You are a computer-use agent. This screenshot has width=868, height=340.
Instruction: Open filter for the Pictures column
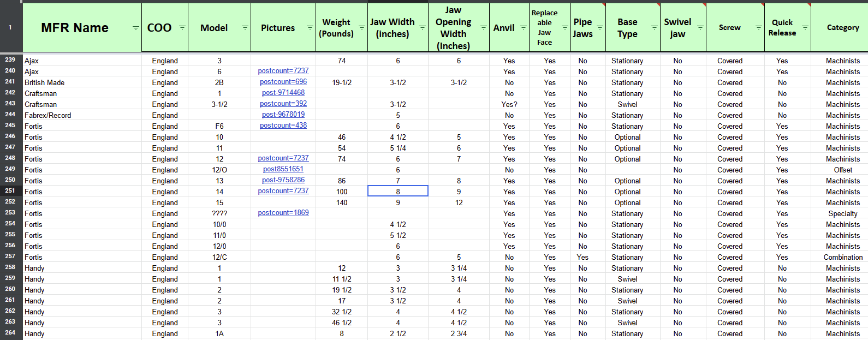tap(310, 28)
